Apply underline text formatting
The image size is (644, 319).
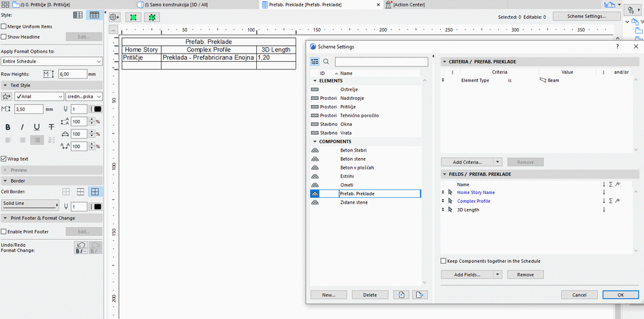coord(37,127)
